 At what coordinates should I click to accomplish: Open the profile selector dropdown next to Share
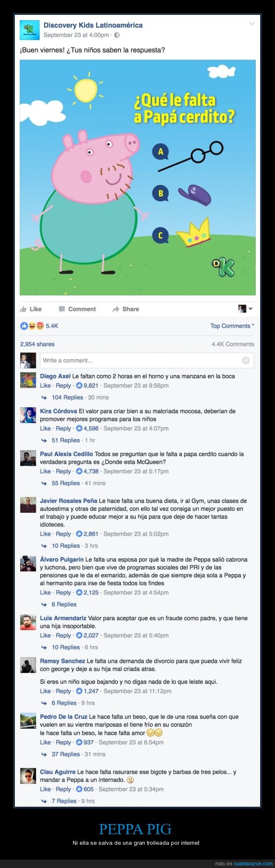pos(245,309)
